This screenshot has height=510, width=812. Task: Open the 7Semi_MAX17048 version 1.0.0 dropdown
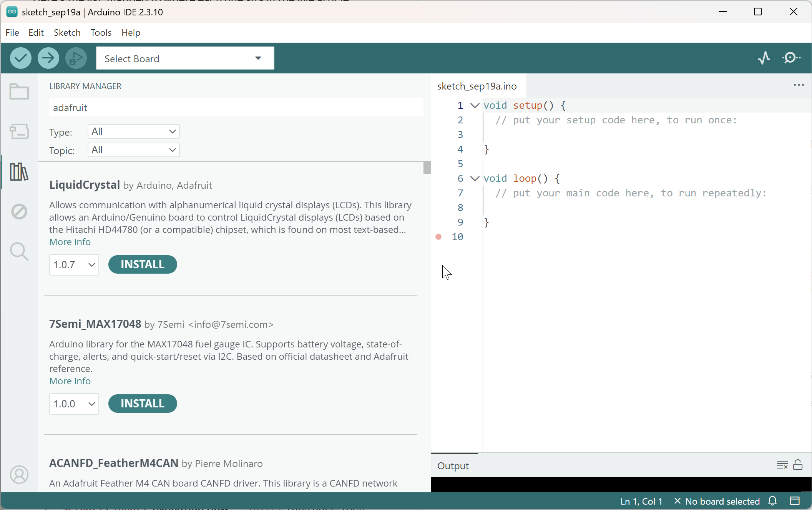(74, 404)
